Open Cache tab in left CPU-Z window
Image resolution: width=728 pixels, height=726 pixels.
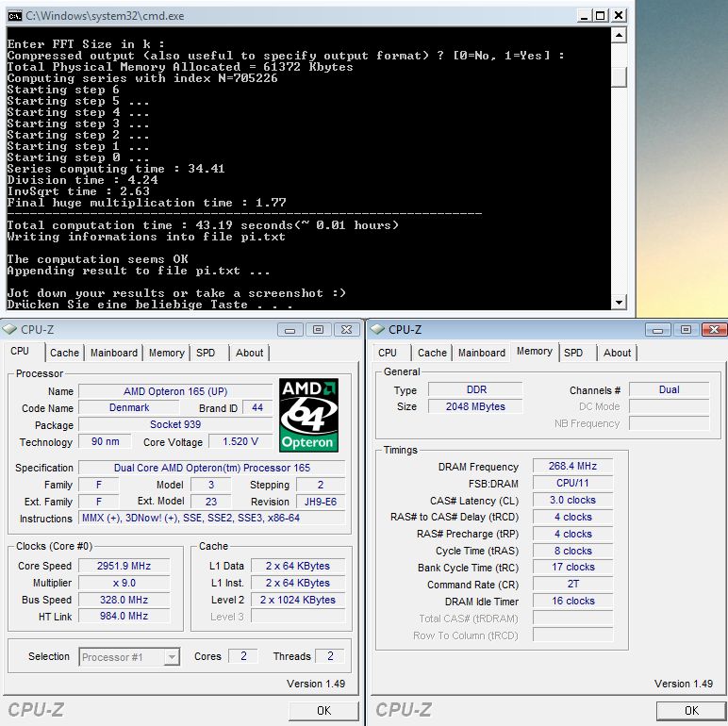[x=64, y=353]
